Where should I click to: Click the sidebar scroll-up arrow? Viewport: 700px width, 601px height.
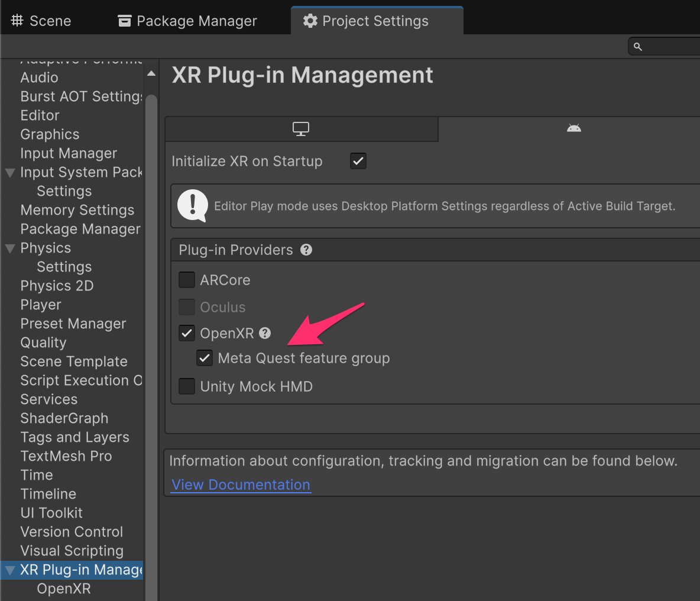[x=151, y=74]
